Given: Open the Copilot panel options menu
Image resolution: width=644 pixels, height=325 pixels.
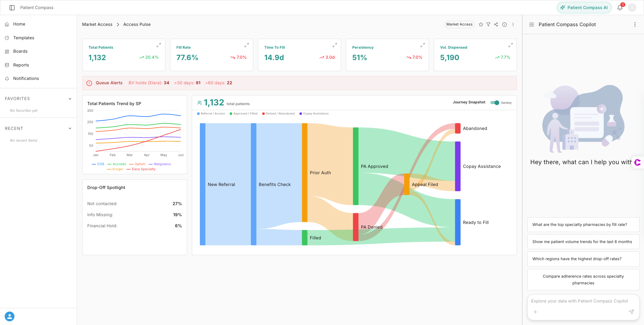Looking at the screenshot, I should 635,24.
